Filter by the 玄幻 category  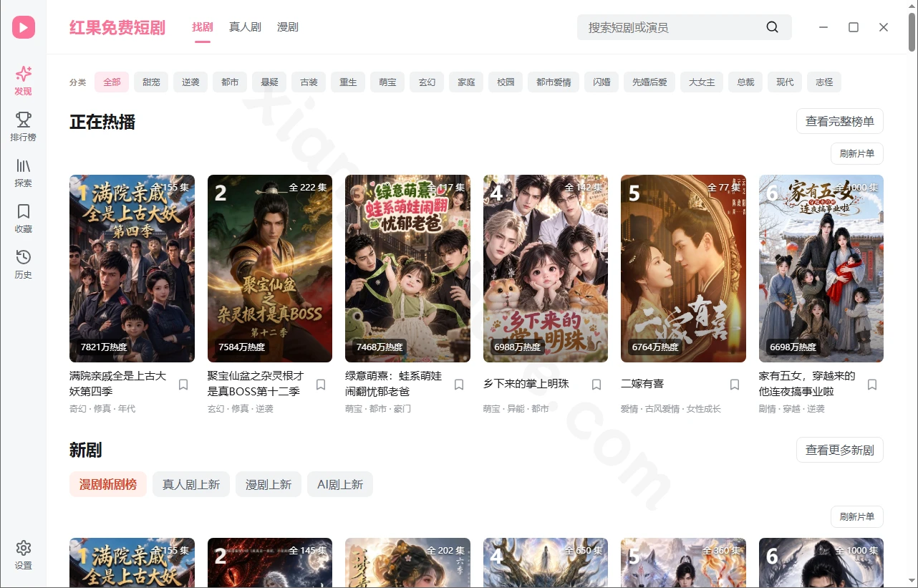(427, 82)
